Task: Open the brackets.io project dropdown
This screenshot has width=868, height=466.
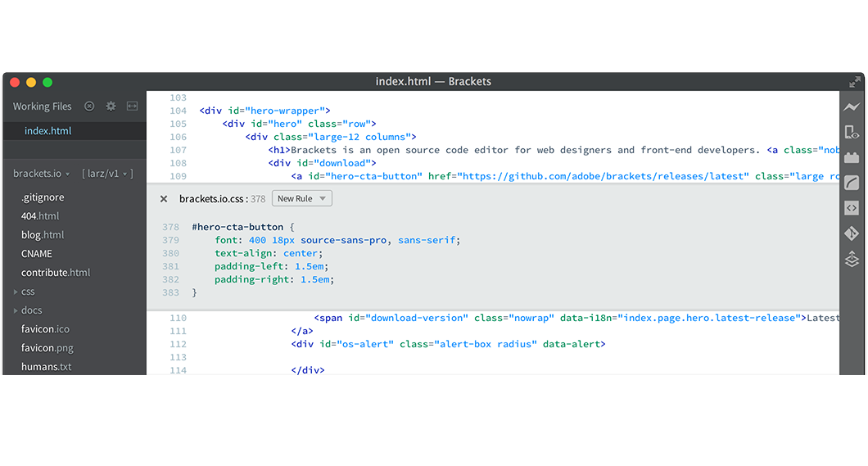Action: click(42, 174)
